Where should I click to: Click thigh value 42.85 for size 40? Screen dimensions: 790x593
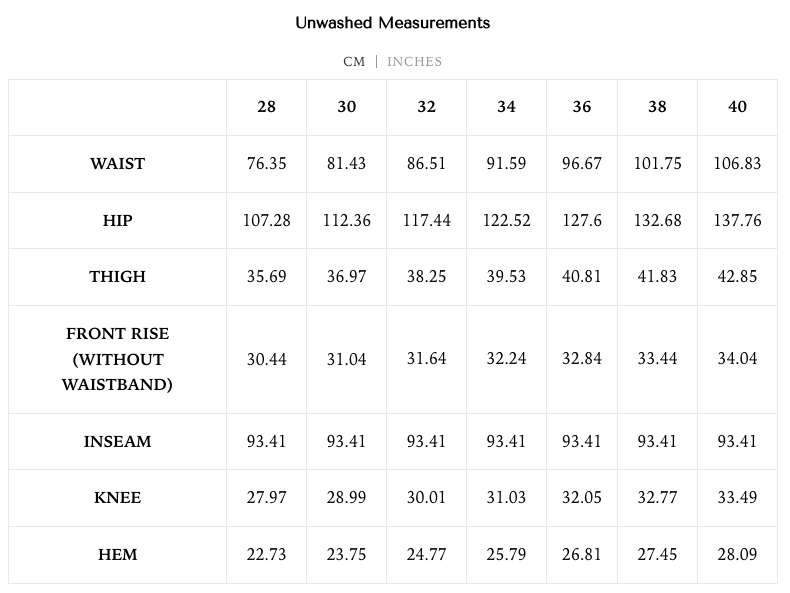pos(737,276)
